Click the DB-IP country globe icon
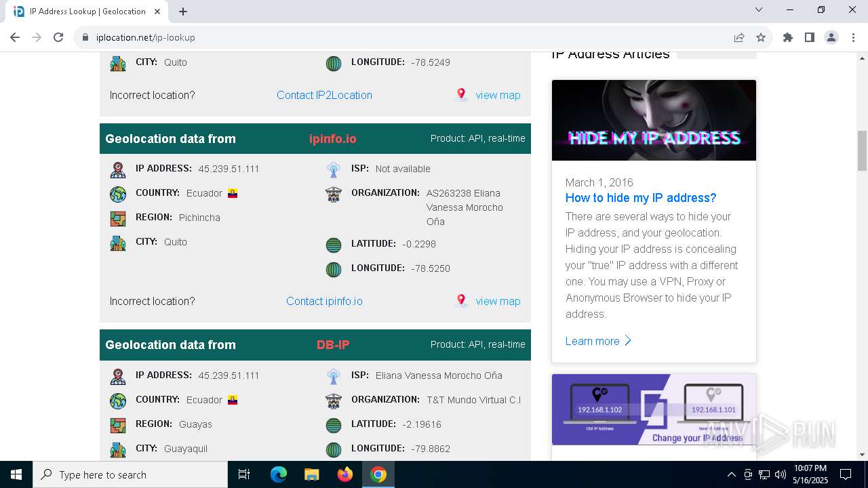The width and height of the screenshot is (868, 488). [x=118, y=401]
